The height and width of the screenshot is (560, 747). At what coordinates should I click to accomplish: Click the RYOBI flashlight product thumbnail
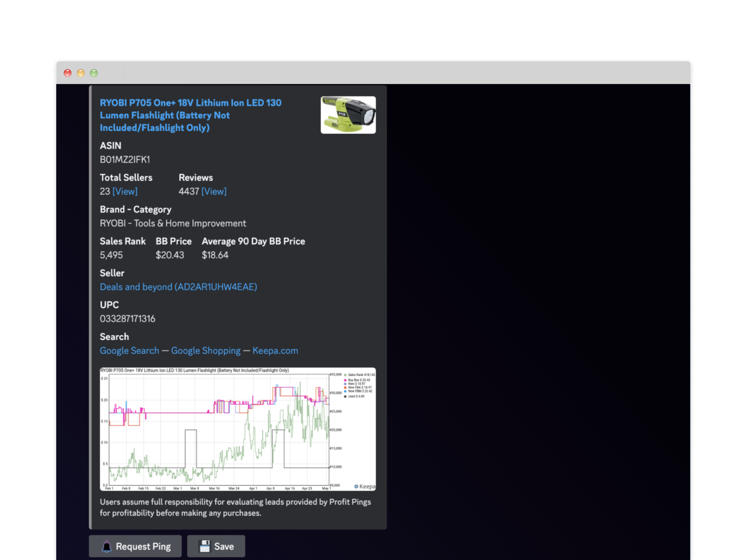click(x=348, y=115)
